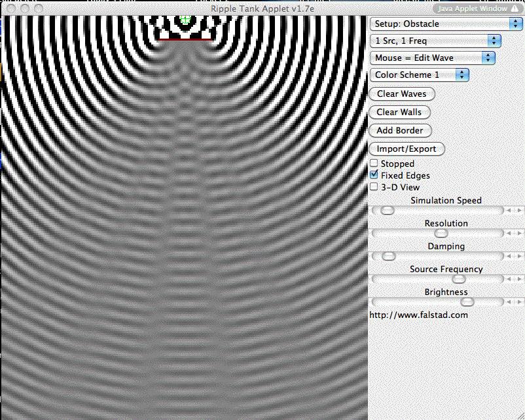525x420 pixels.
Task: Click right arrow of Damping slider
Action: pos(519,256)
